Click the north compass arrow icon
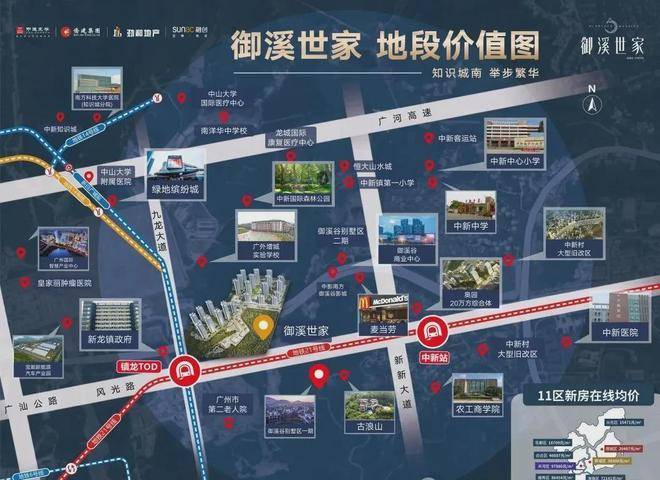This screenshot has height=480, width=660. [592, 103]
